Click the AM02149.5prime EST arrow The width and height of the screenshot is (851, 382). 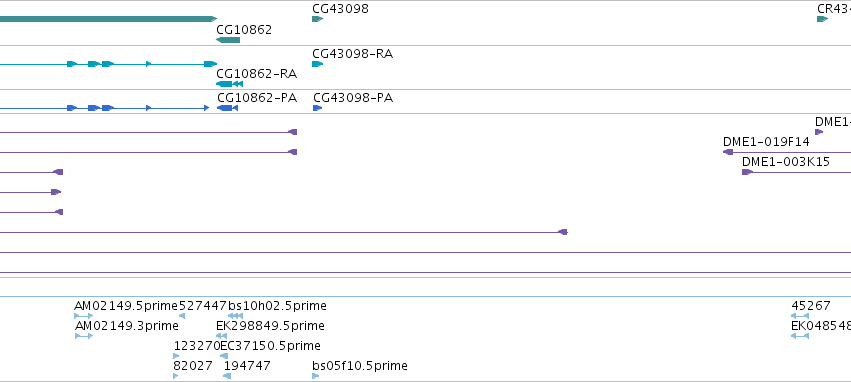point(84,316)
